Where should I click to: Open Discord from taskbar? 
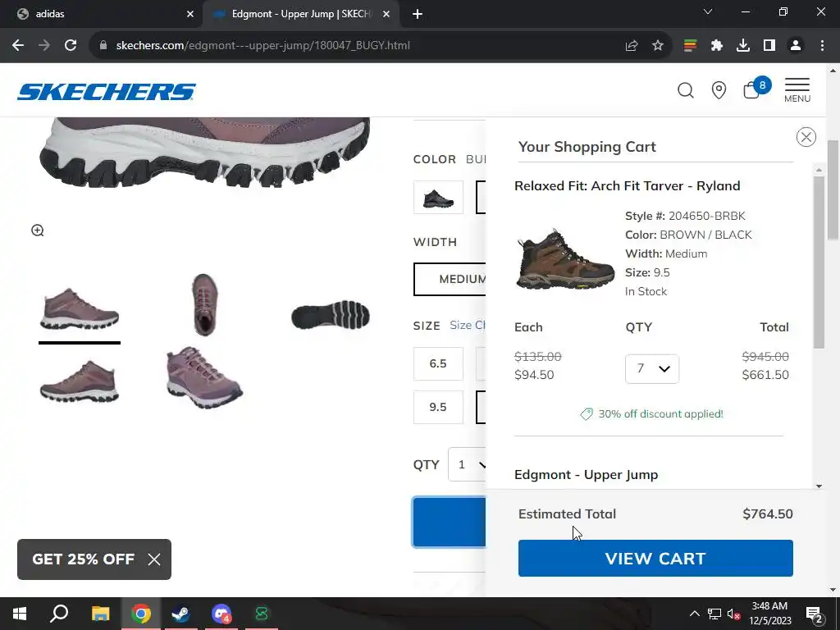click(221, 614)
